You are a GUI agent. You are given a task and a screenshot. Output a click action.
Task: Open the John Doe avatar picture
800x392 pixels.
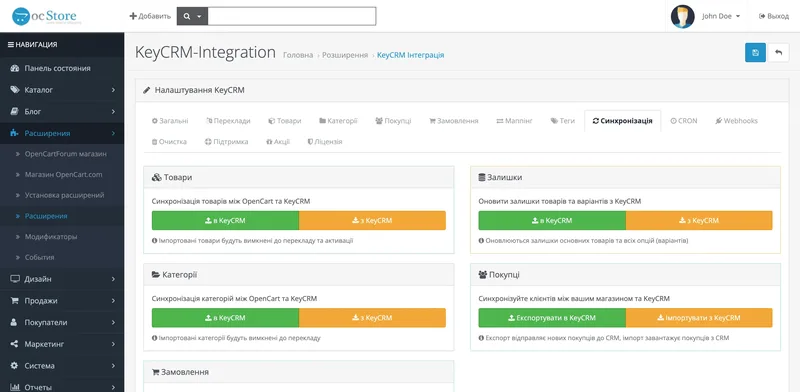682,16
